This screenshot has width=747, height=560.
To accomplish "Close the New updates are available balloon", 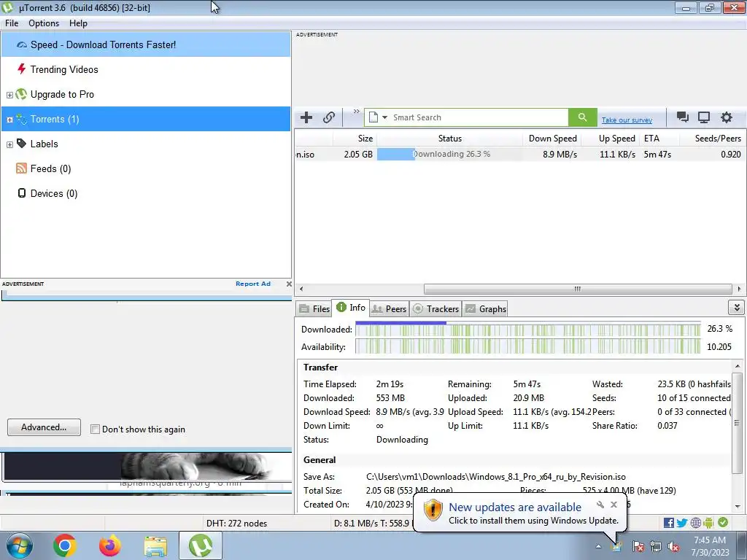I will 614,505.
